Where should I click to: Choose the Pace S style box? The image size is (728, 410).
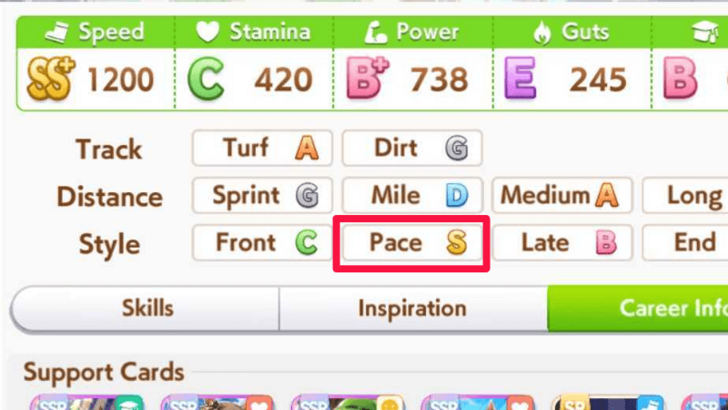point(412,242)
